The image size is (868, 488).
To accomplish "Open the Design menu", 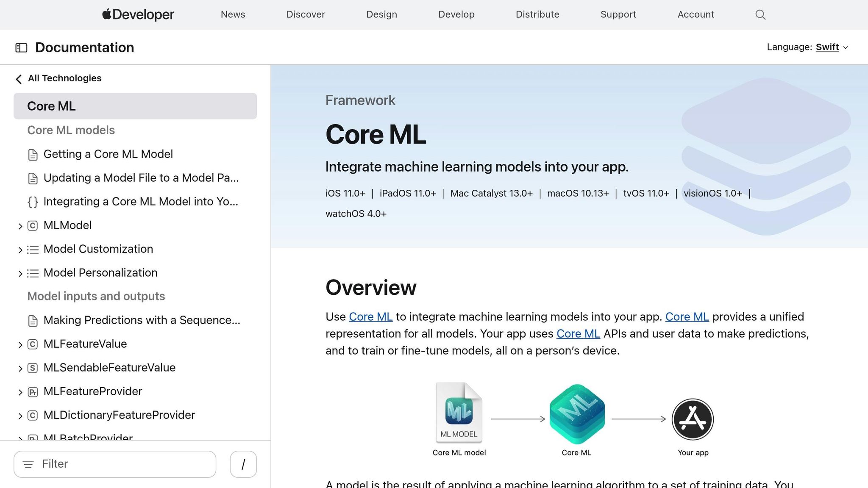I will tap(381, 14).
